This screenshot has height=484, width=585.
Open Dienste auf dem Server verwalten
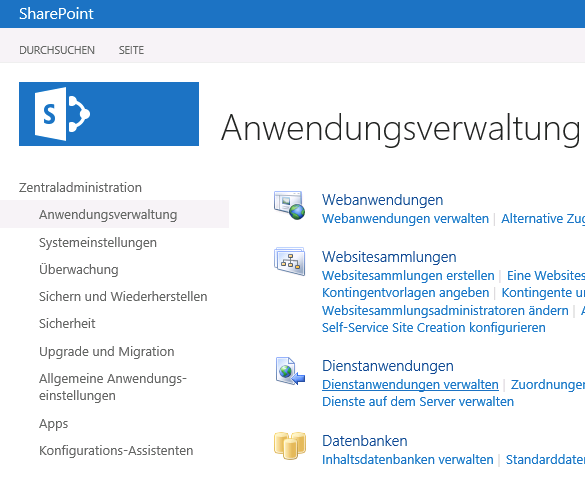pyautogui.click(x=418, y=402)
